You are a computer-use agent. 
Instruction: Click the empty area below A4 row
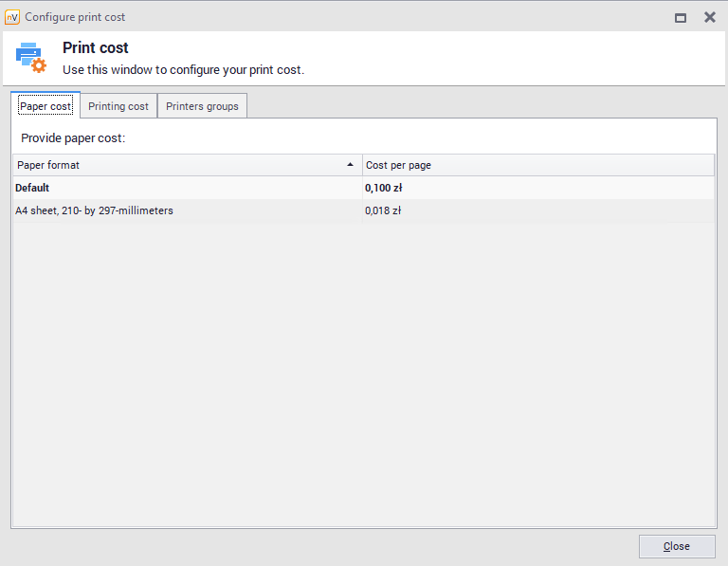[x=363, y=370]
